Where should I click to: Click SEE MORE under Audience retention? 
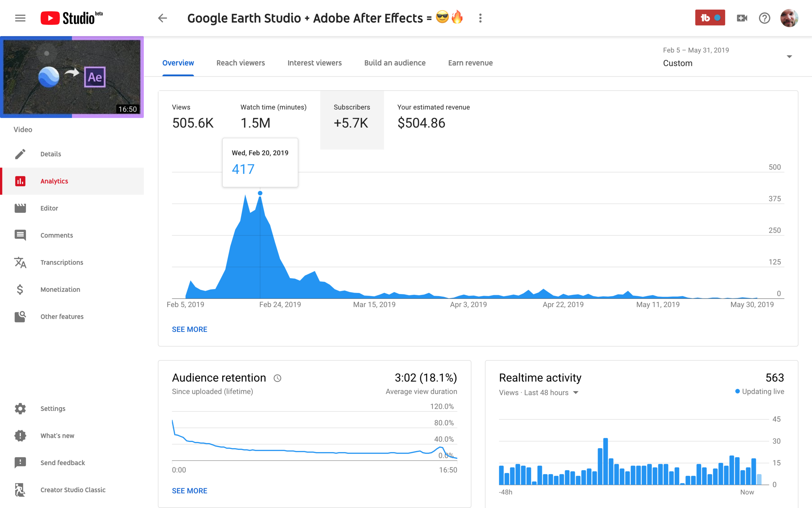click(189, 491)
